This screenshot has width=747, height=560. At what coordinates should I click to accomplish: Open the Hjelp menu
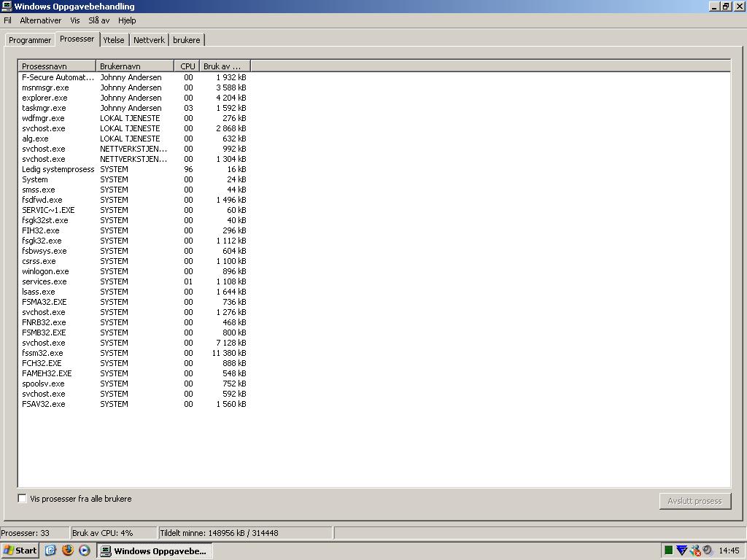click(127, 20)
